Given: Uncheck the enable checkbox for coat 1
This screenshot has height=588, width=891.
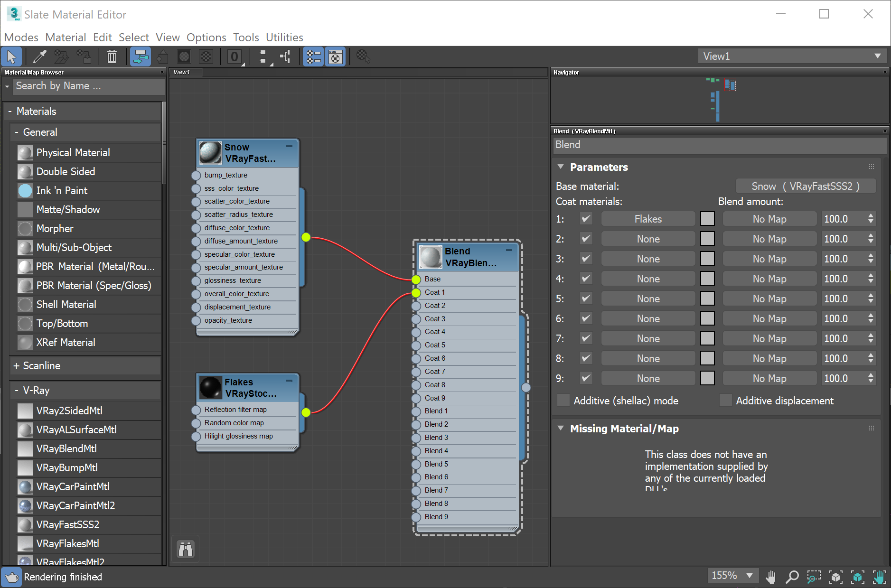Looking at the screenshot, I should coord(586,219).
